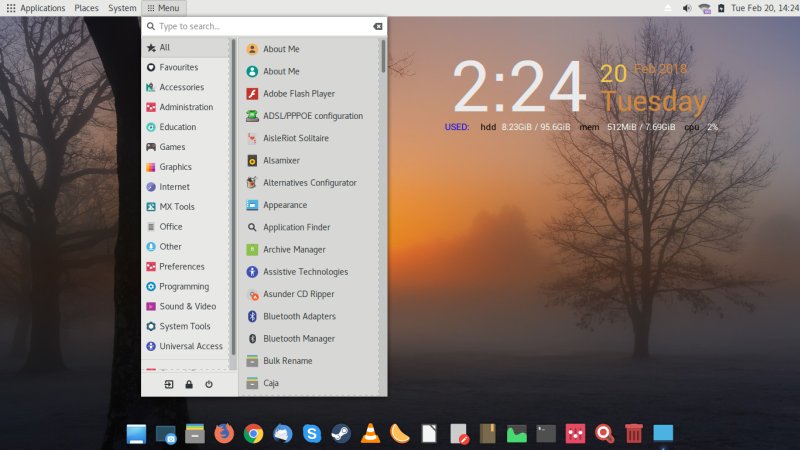
Task: Show the Sound & Video category
Action: pos(187,306)
